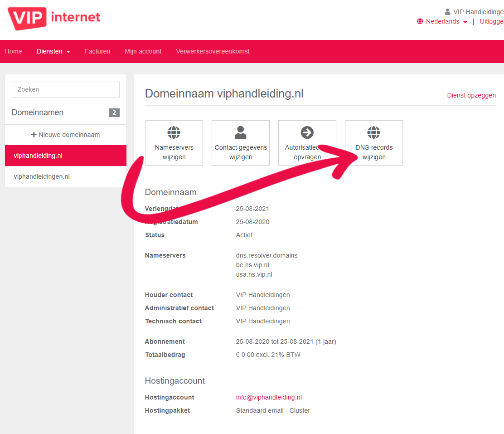Image resolution: width=504 pixels, height=434 pixels.
Task: Open Mijn account in the navigation bar
Action: click(x=143, y=52)
